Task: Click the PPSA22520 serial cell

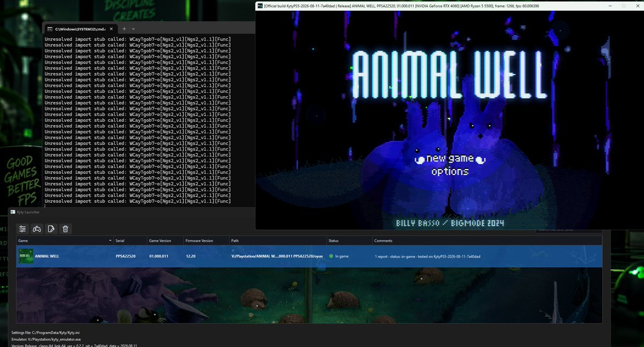Action: 126,256
